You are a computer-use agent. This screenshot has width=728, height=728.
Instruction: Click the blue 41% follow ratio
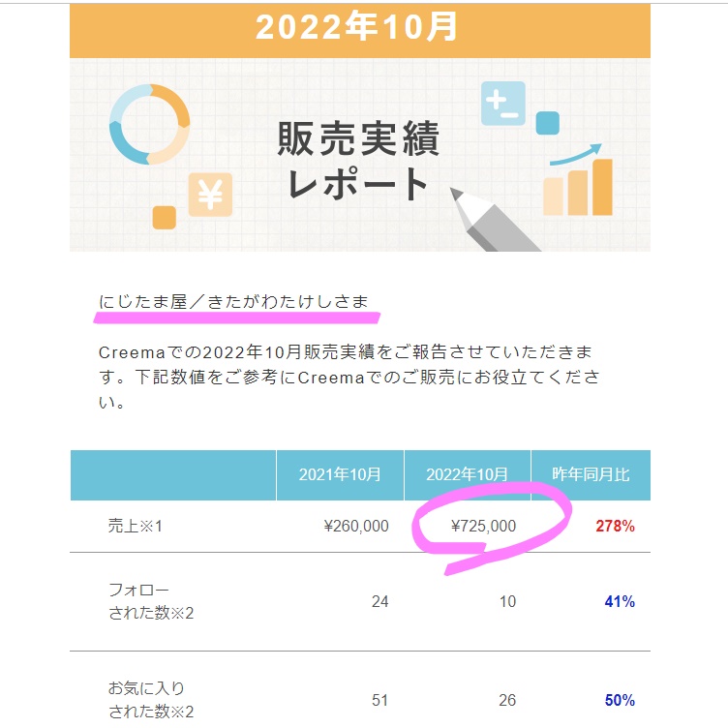point(620,602)
